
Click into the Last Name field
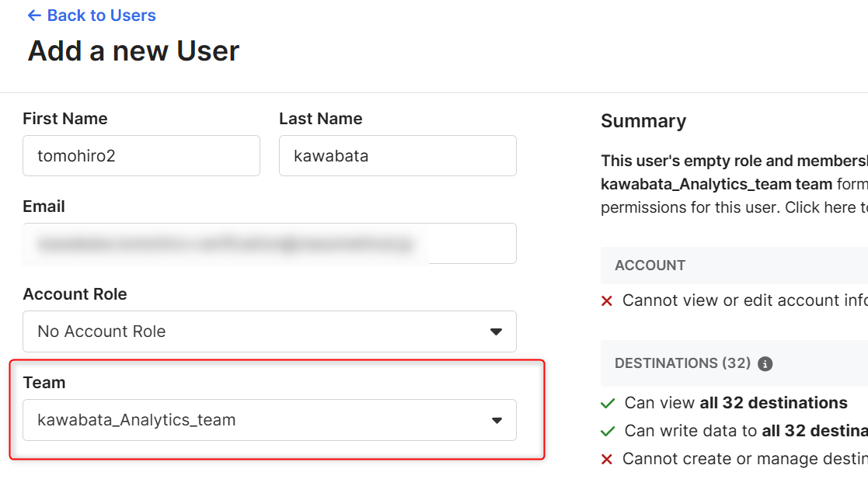click(397, 156)
